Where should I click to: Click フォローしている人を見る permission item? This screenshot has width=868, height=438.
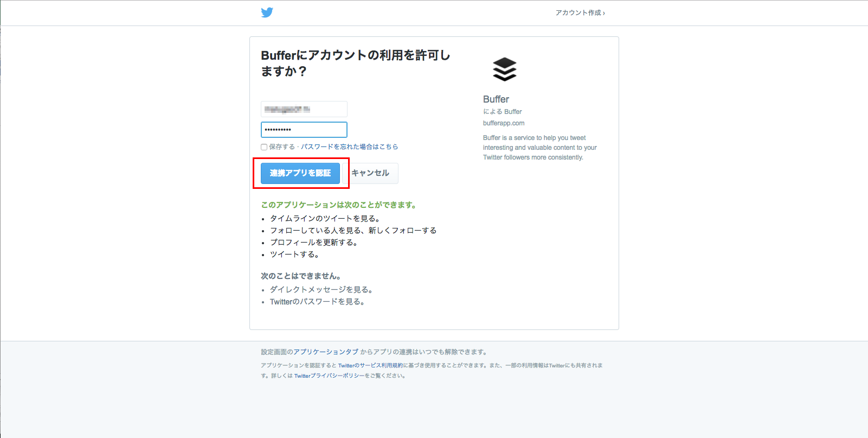point(353,230)
